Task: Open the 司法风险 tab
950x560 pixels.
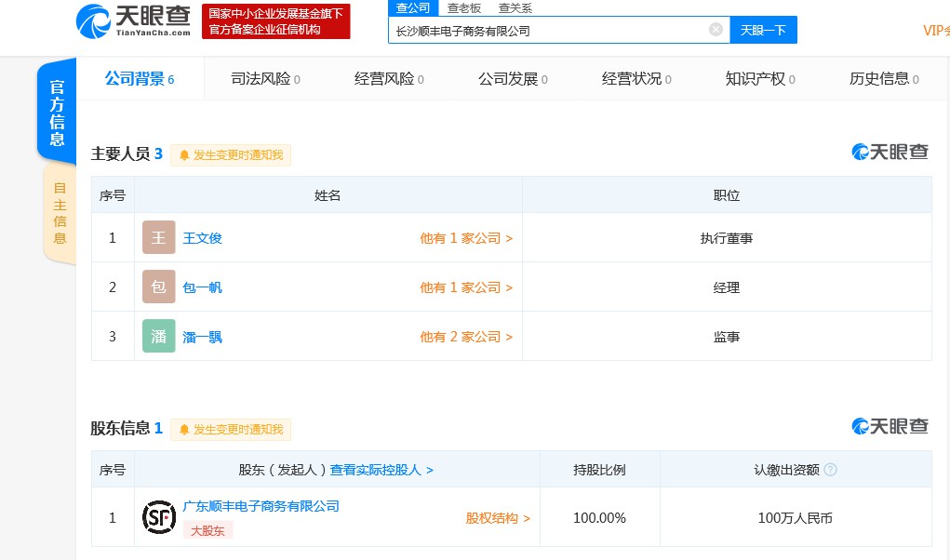Action: click(x=265, y=79)
